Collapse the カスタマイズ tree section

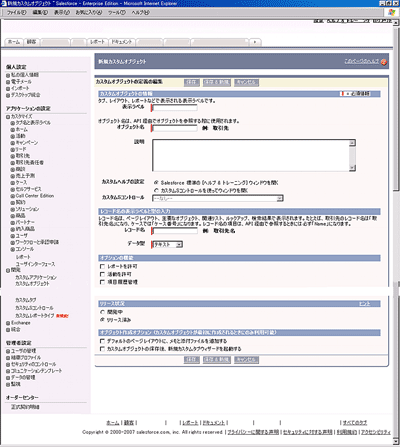coord(8,117)
